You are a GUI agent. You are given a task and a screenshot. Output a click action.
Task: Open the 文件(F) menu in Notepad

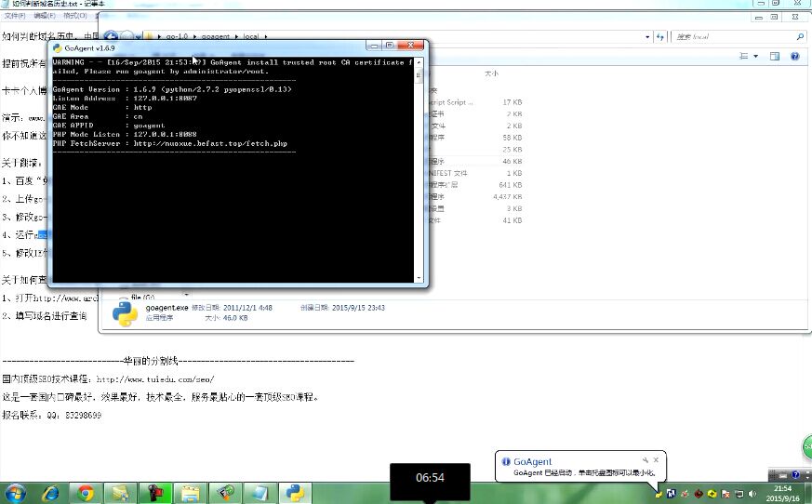[15, 16]
